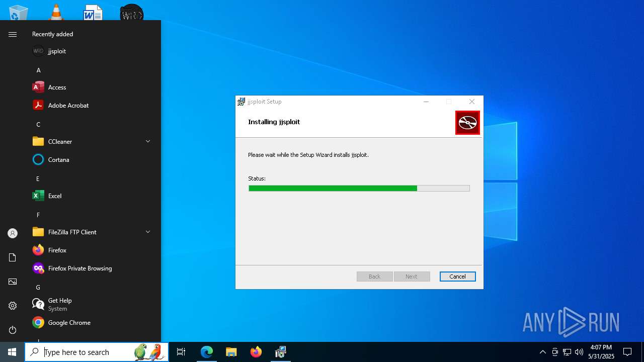The width and height of the screenshot is (644, 362).
Task: Jump to letter A section header
Action: point(38,70)
